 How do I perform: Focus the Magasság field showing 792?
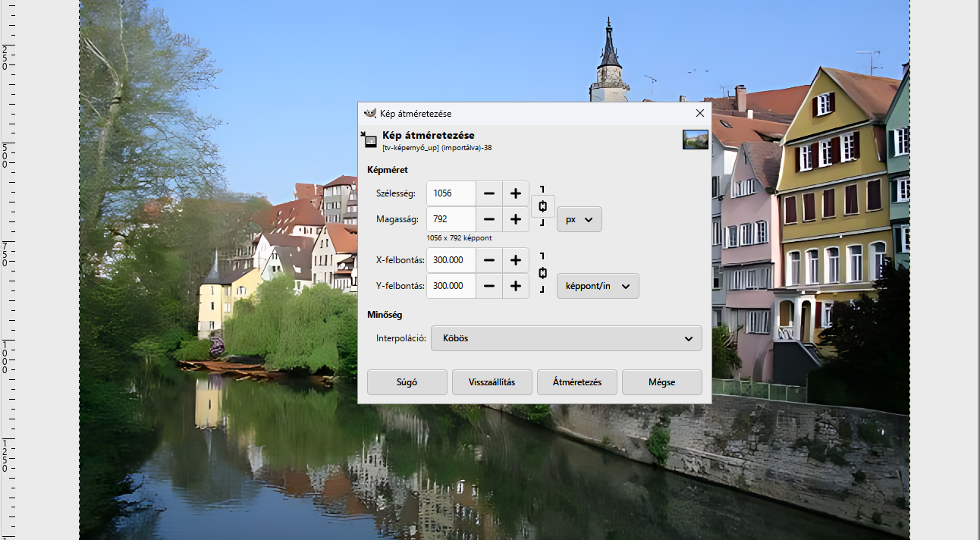(x=451, y=219)
